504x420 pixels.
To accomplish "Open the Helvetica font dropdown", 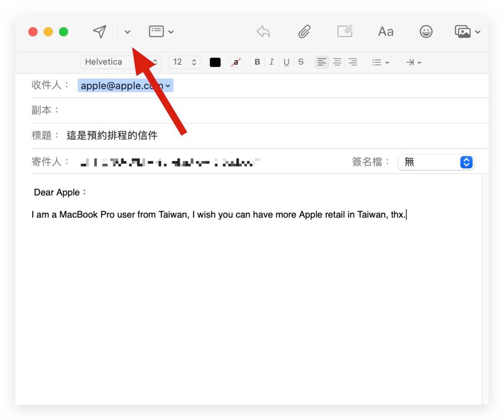I will pyautogui.click(x=121, y=62).
